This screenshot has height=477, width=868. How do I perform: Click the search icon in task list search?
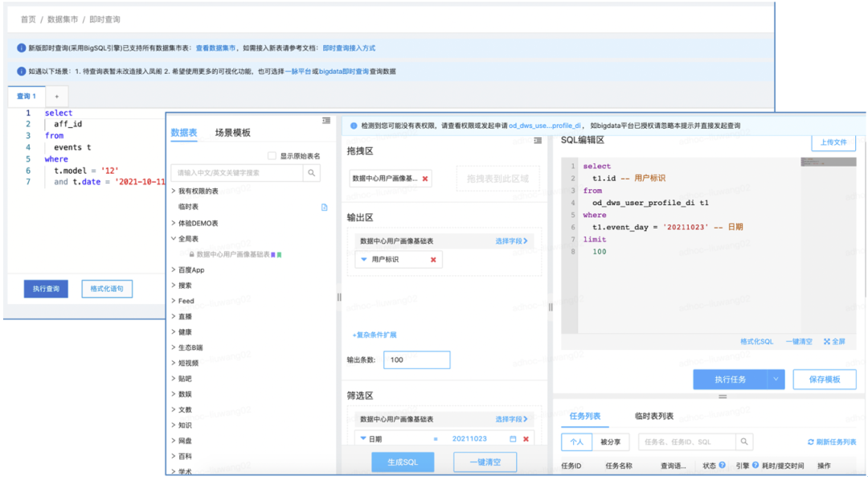point(744,442)
